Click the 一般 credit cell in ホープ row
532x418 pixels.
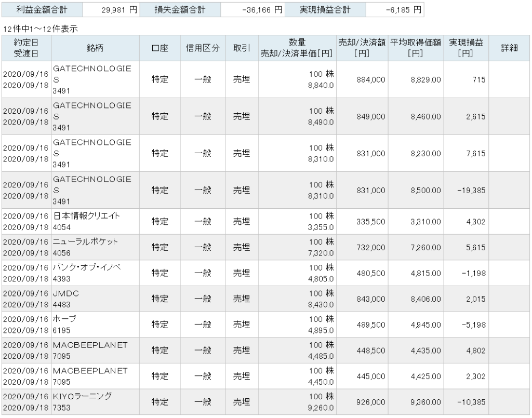click(203, 325)
